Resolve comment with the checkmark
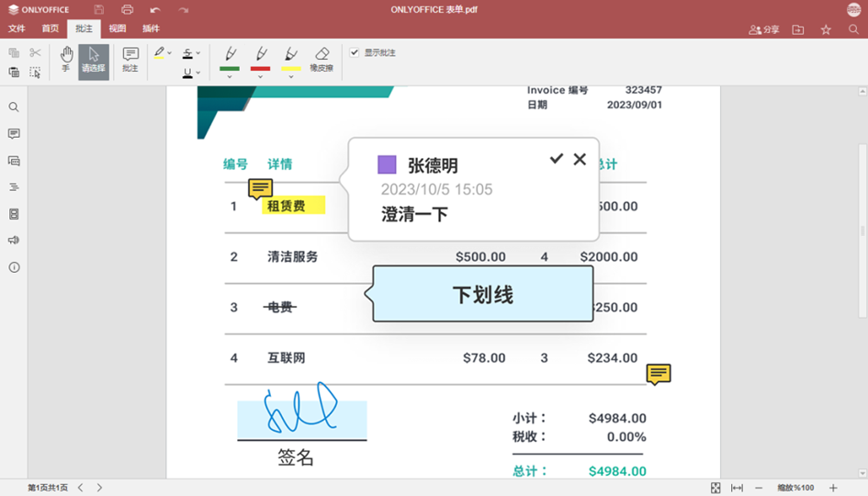Screen dimensions: 868x496 click(x=557, y=159)
